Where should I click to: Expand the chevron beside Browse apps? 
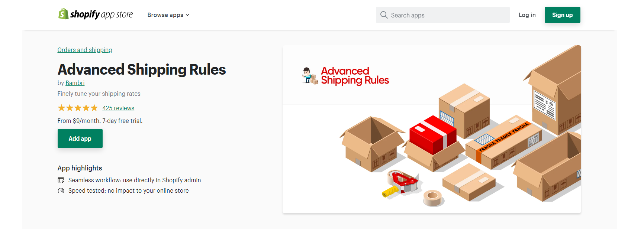tap(187, 15)
